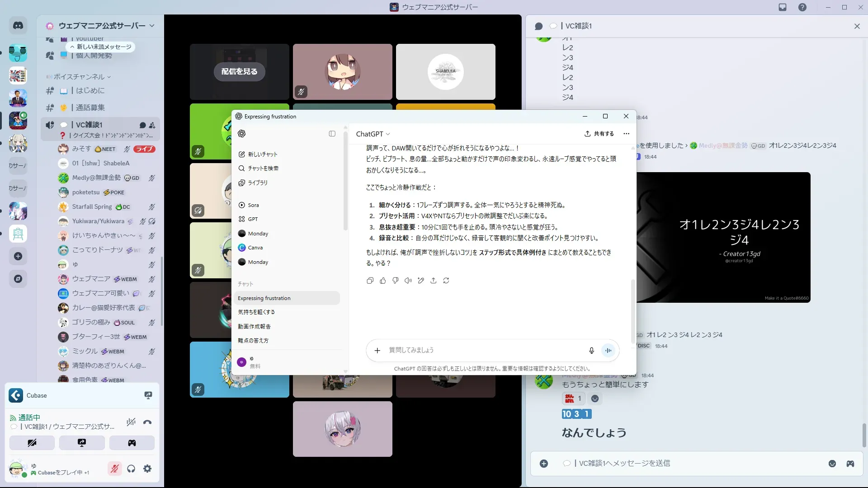Image resolution: width=868 pixels, height=488 pixels.
Task: Toggle microphone mute in Discord
Action: 115,469
